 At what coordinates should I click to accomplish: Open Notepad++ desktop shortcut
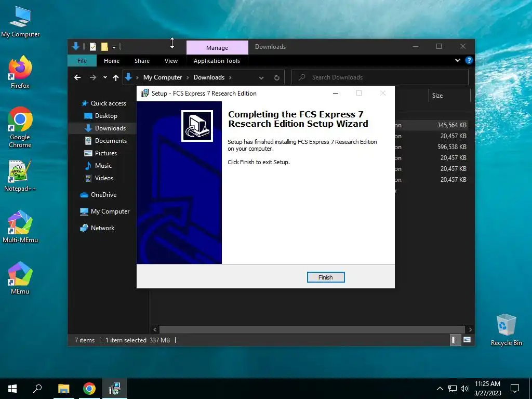click(20, 176)
